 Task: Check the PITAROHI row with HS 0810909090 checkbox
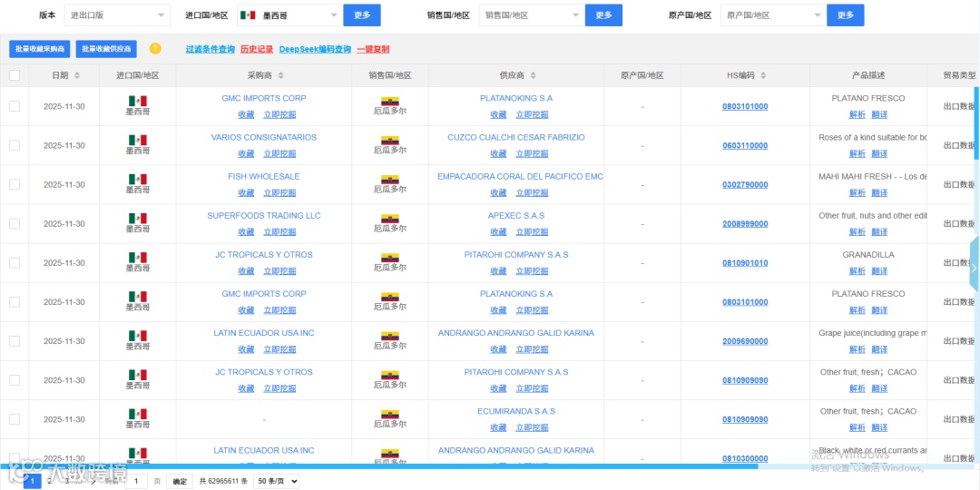[15, 380]
